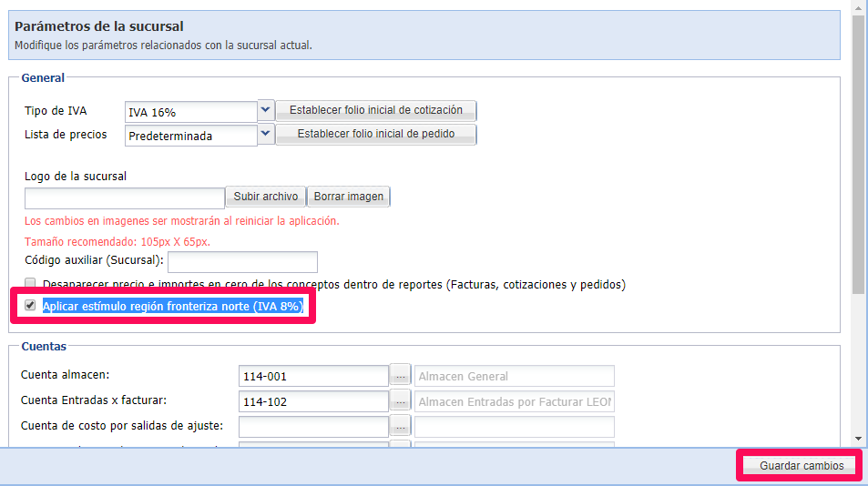Click the vertical scrollbar down arrow

(x=859, y=438)
